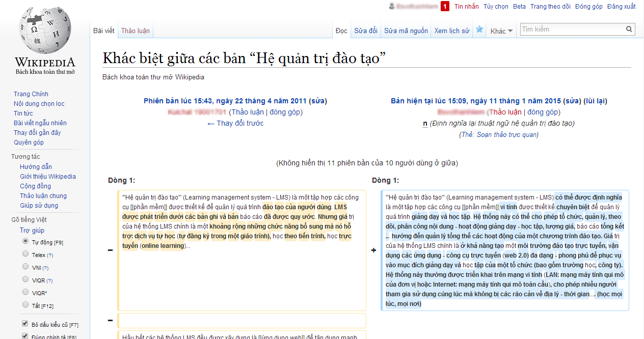644x339 pixels.
Task: Click into the Tìm kiếm search field
Action: click(573, 30)
